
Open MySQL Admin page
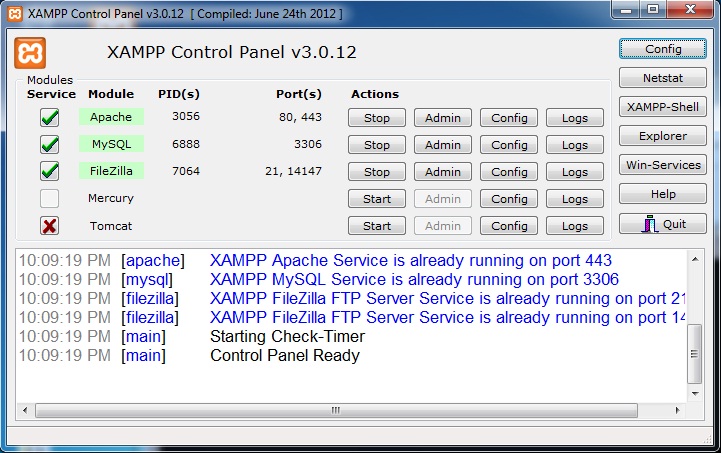(443, 145)
